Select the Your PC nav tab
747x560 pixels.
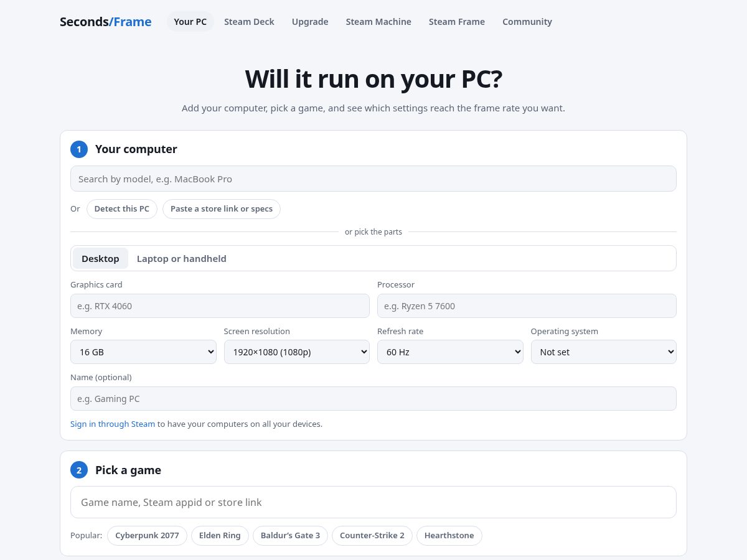(190, 22)
